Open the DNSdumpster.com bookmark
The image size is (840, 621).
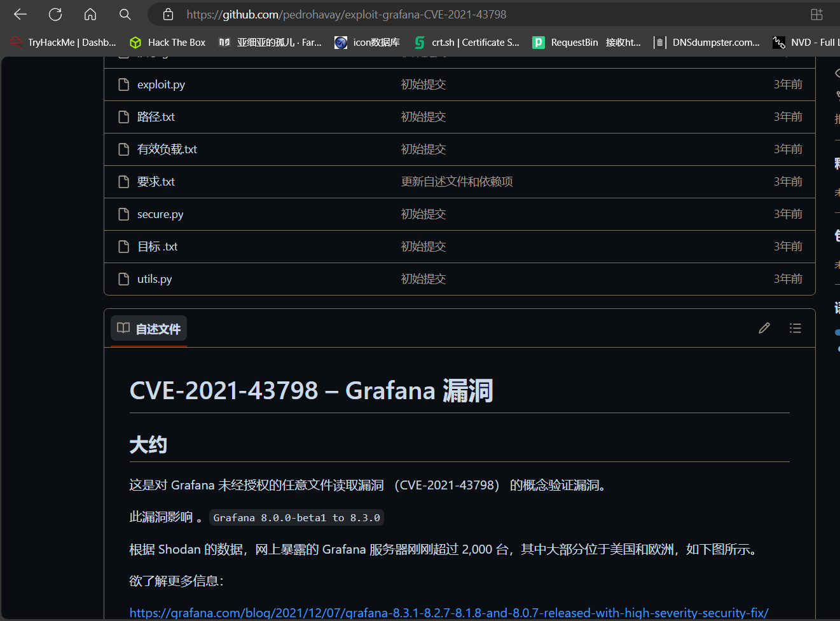click(x=707, y=43)
